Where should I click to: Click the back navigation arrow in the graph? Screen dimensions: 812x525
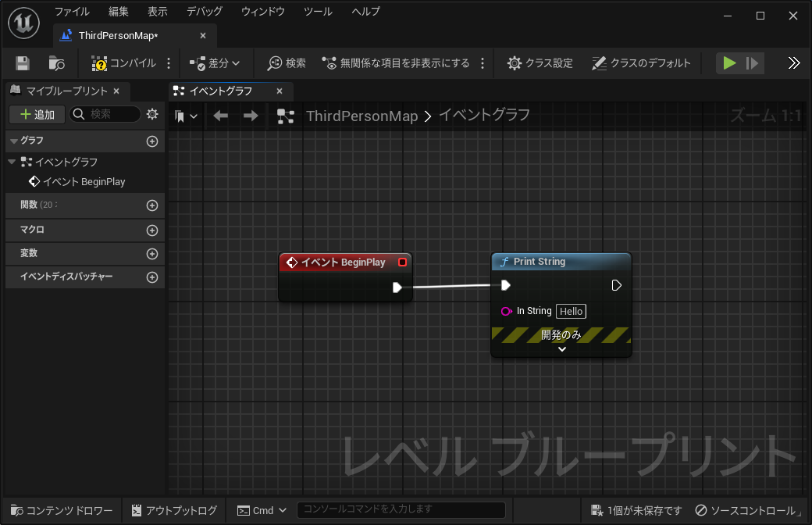click(x=221, y=115)
